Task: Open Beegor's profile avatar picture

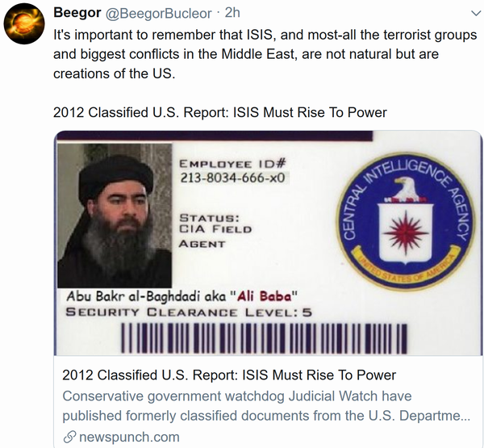Action: coord(24,23)
